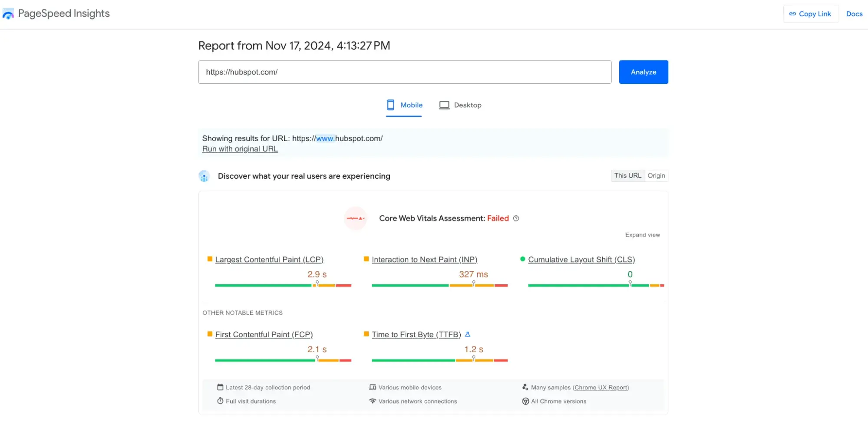Click the samples icon beside Many samples
The image size is (868, 425).
point(525,387)
